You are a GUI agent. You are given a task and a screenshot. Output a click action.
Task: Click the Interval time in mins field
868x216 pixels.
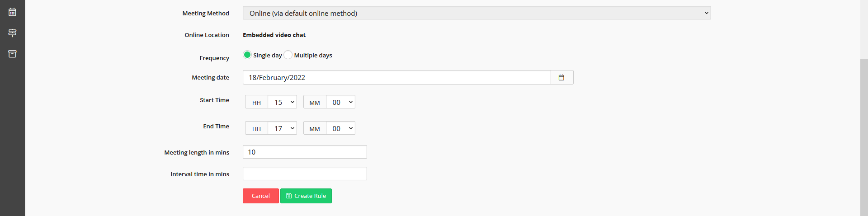305,174
